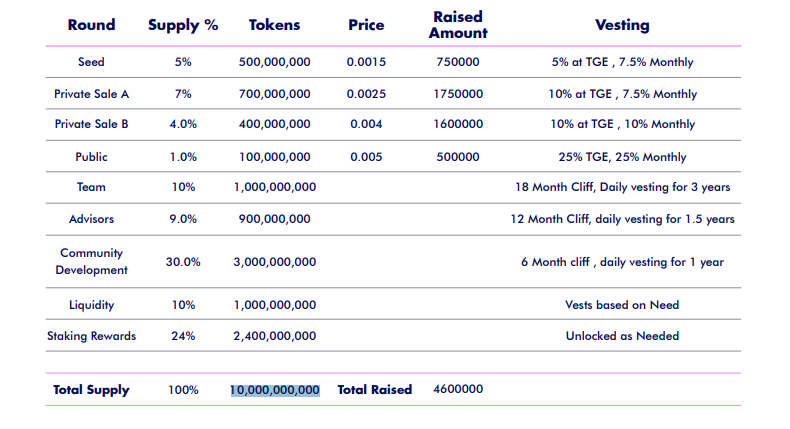Click the Liquidity vesting text Vests based on Need
Screen dimensions: 790x429
622,305
